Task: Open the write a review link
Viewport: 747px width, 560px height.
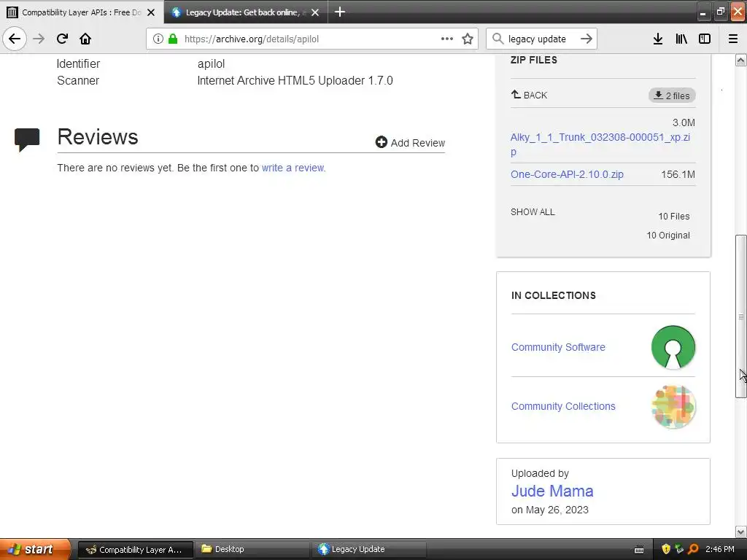Action: click(293, 168)
